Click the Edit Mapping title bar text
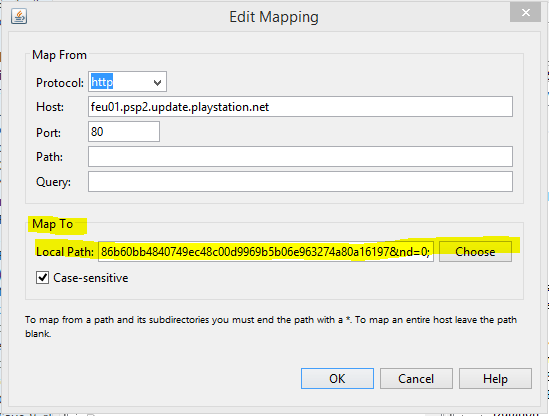 coord(274,17)
